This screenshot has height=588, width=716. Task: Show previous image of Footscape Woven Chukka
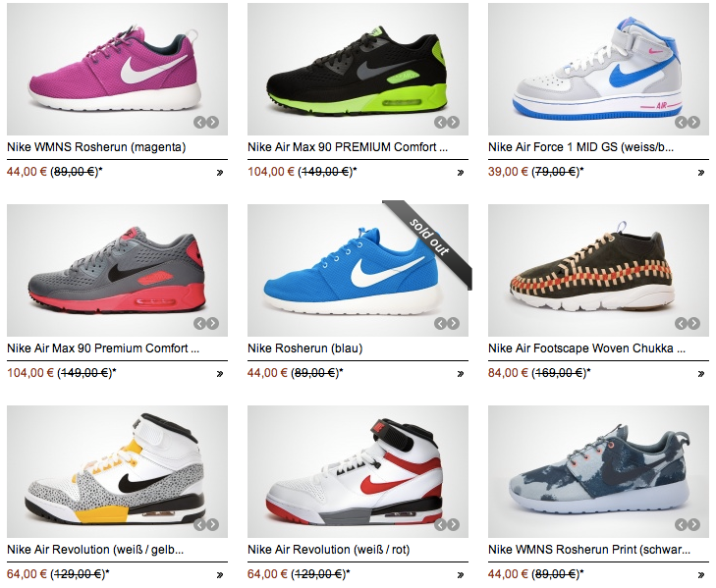[x=681, y=324]
